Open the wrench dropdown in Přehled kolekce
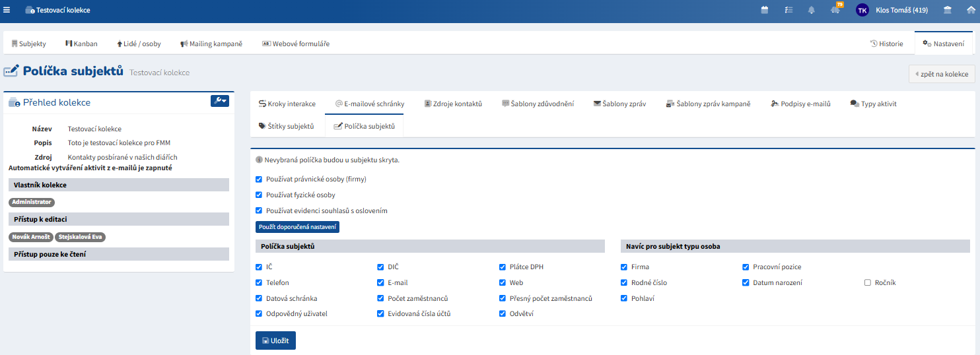The width and height of the screenshot is (980, 355). tap(220, 101)
